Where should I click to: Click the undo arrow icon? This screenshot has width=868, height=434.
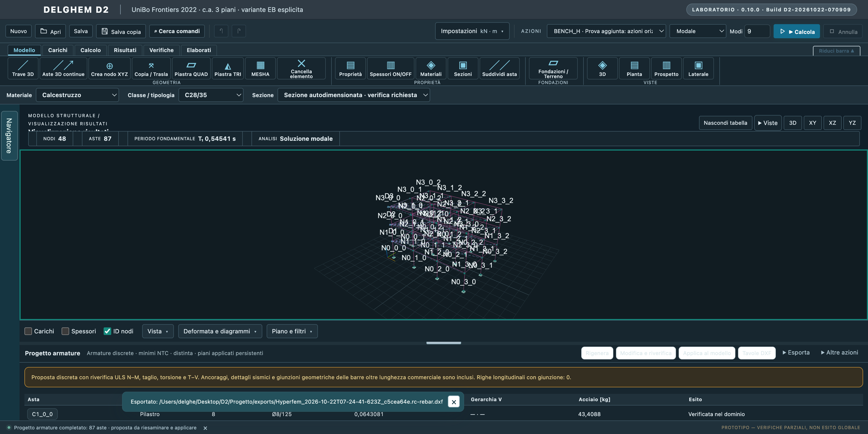[221, 31]
